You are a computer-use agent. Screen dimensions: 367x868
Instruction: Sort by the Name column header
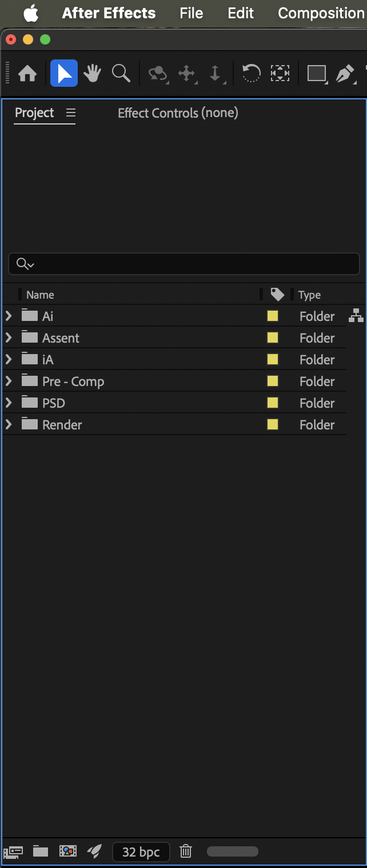[x=40, y=295]
